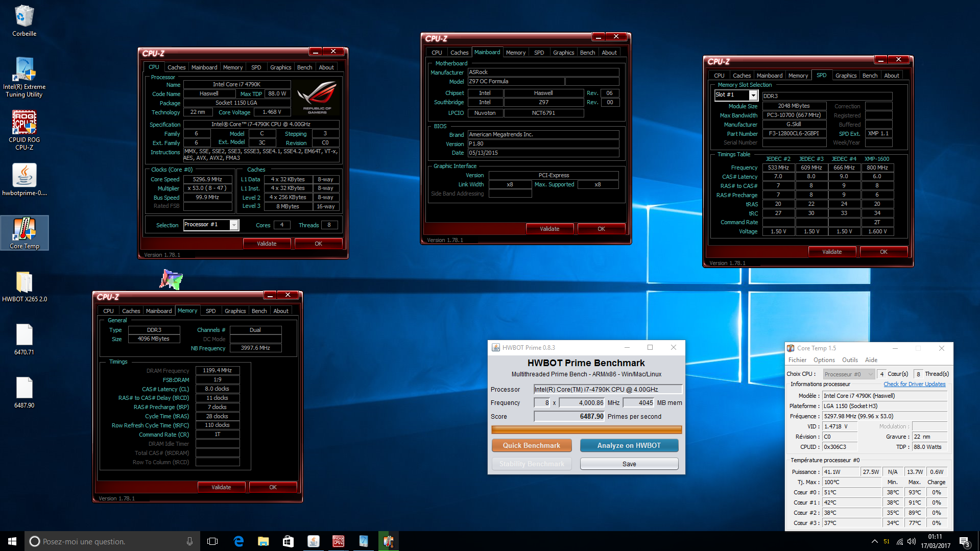Click the BIOS Version P1.80 field

(543, 143)
